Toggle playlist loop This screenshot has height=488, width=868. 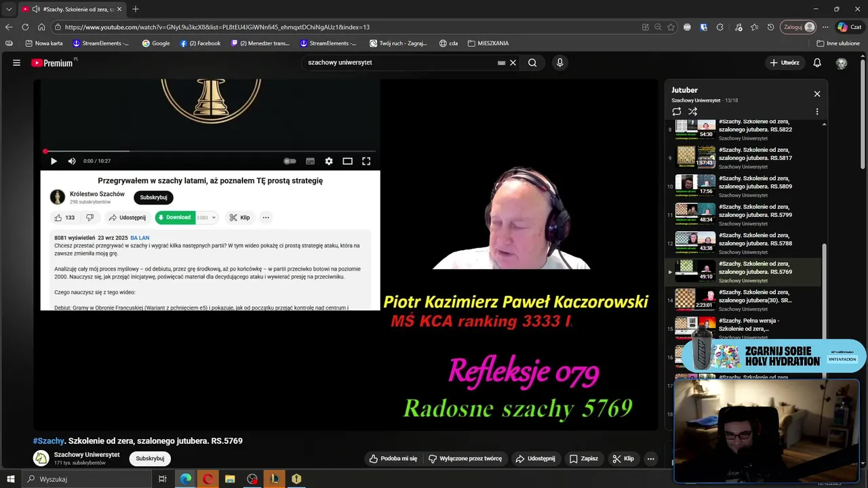point(677,111)
